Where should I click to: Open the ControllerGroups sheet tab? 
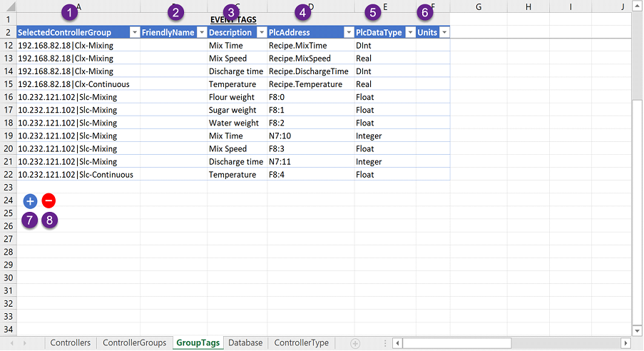[134, 343]
